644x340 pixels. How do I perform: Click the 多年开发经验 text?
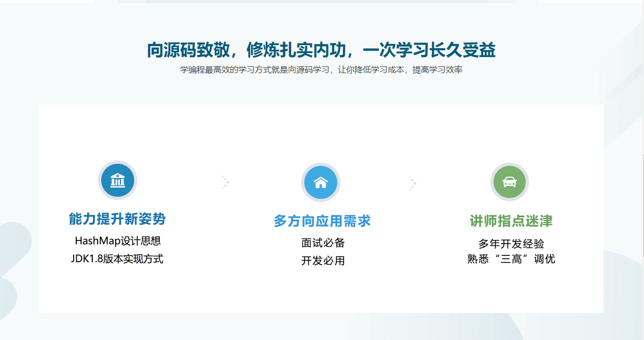[x=511, y=244]
